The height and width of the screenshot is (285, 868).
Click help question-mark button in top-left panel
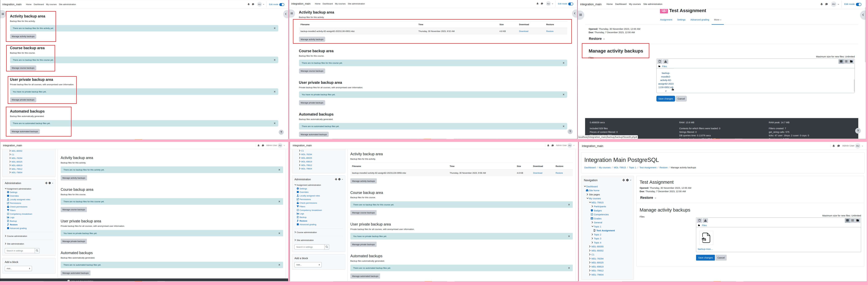(x=281, y=132)
